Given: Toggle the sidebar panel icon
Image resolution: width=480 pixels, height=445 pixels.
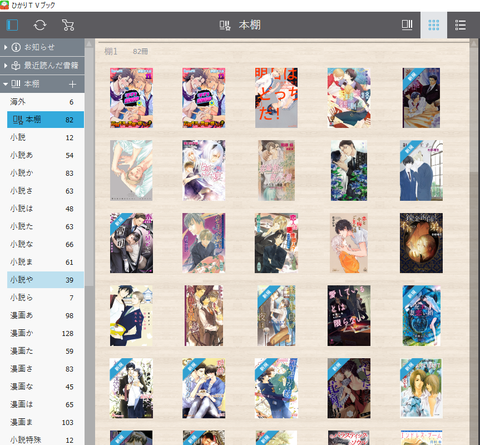Looking at the screenshot, I should coord(12,25).
